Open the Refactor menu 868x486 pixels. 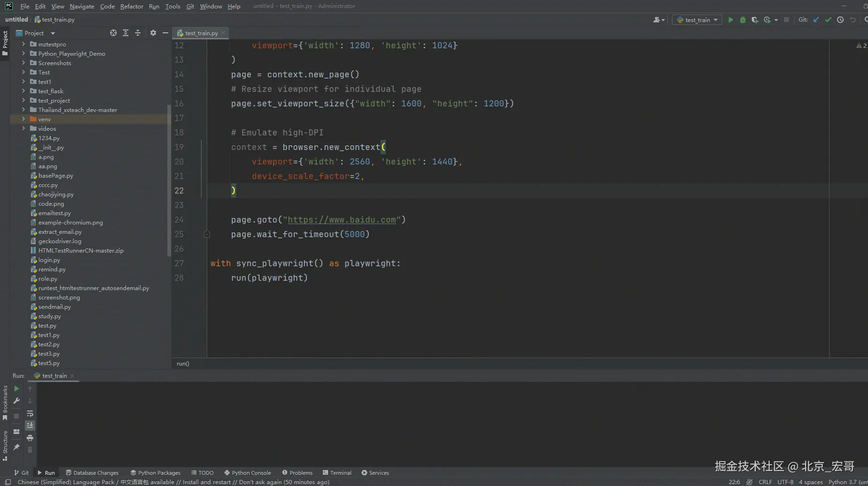132,6
